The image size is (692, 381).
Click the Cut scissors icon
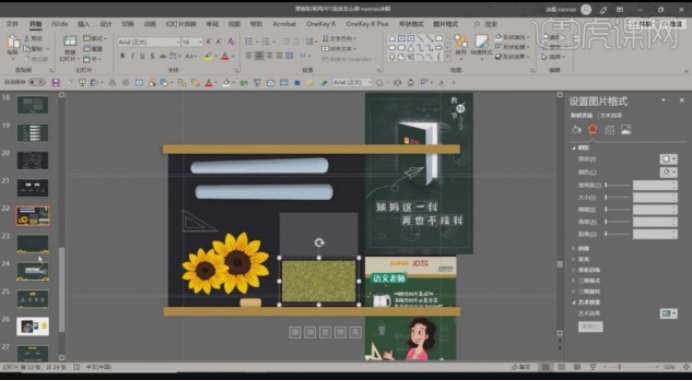pyautogui.click(x=26, y=38)
